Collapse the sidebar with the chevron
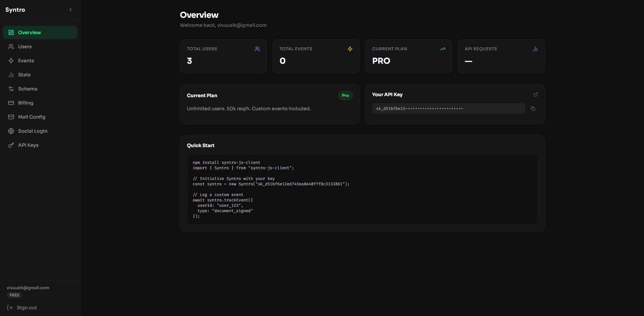644x316 pixels. point(70,10)
